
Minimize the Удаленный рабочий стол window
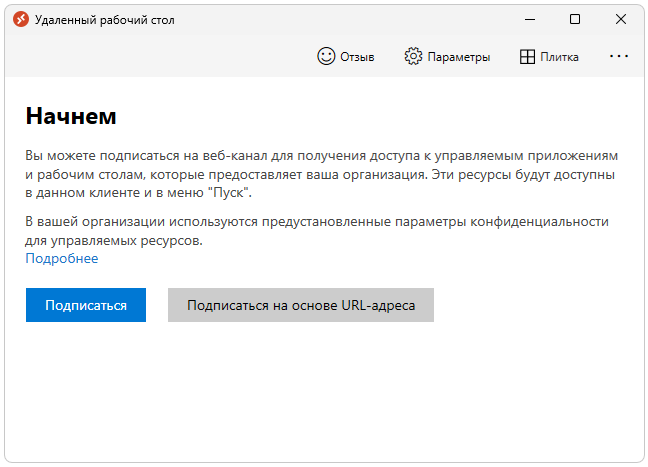[529, 19]
